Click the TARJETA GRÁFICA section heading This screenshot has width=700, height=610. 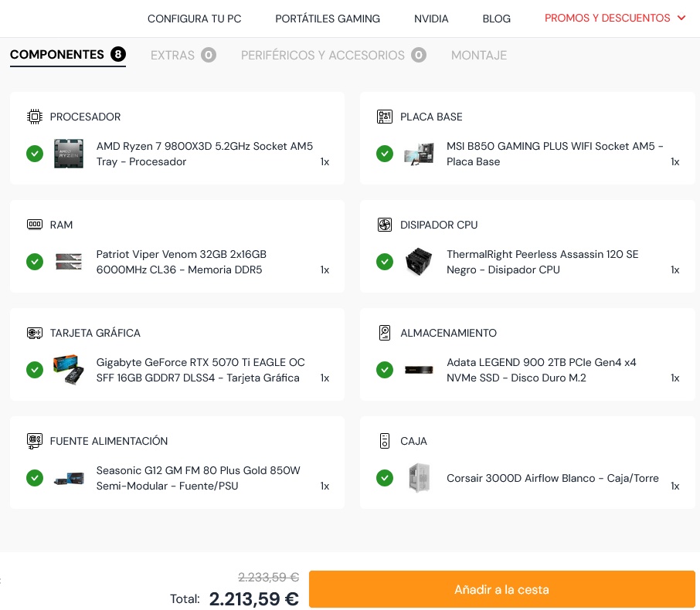(95, 333)
